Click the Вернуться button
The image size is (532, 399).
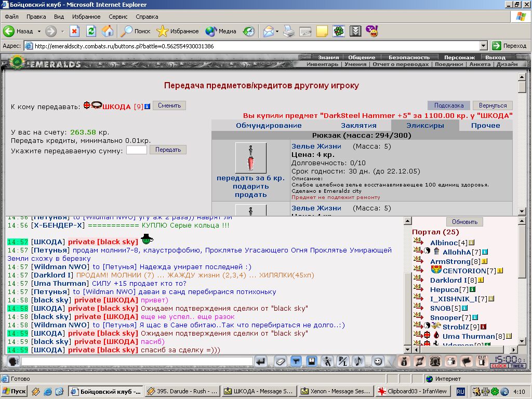click(493, 105)
